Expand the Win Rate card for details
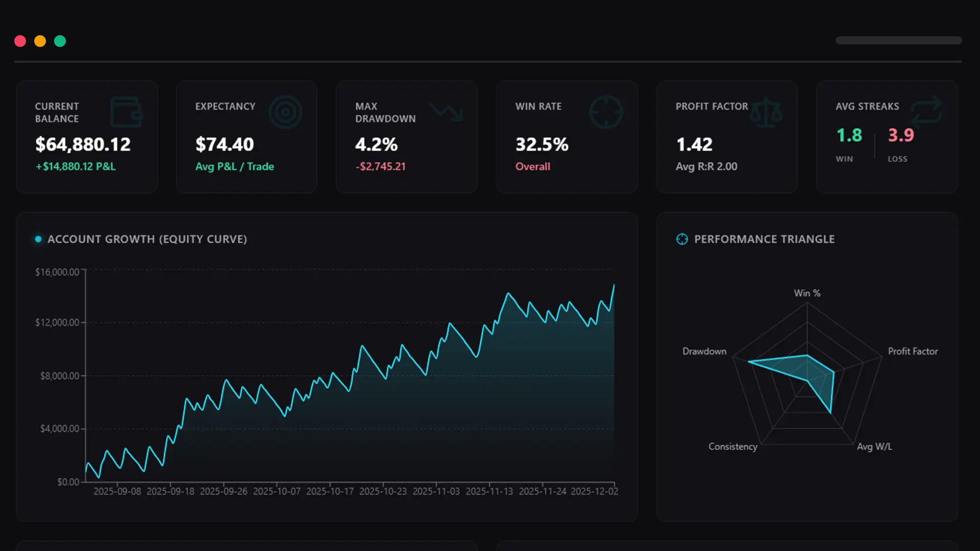This screenshot has width=980, height=551. 567,136
